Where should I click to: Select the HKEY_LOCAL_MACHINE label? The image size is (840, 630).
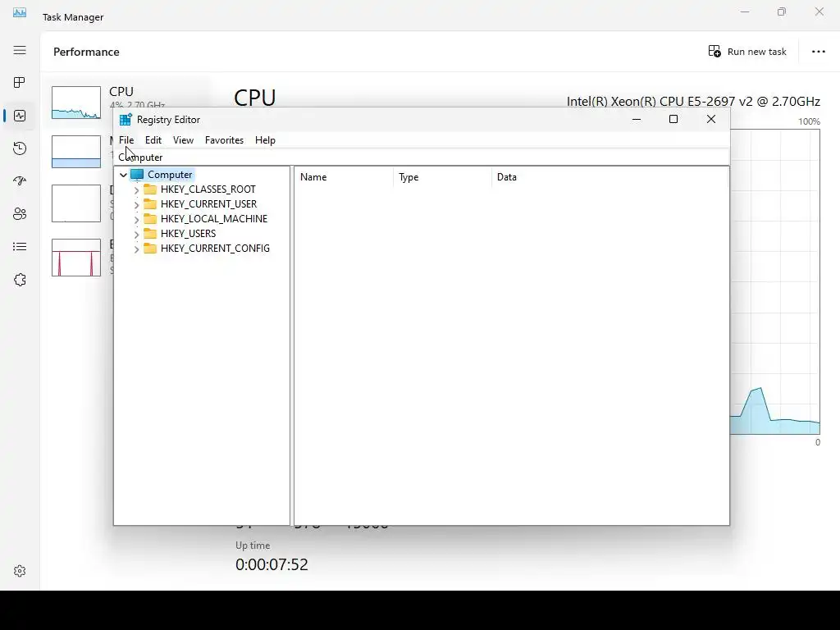pos(214,218)
